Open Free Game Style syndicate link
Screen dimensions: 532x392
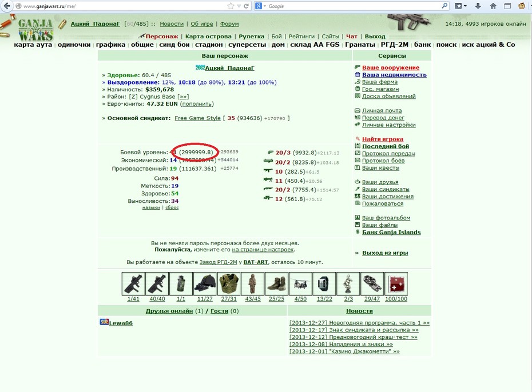click(197, 118)
